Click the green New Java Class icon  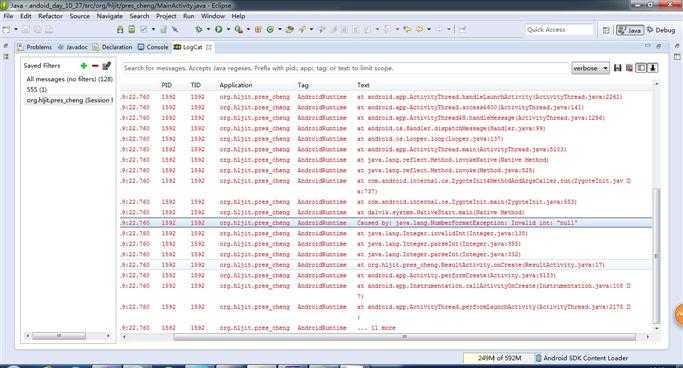pos(270,29)
